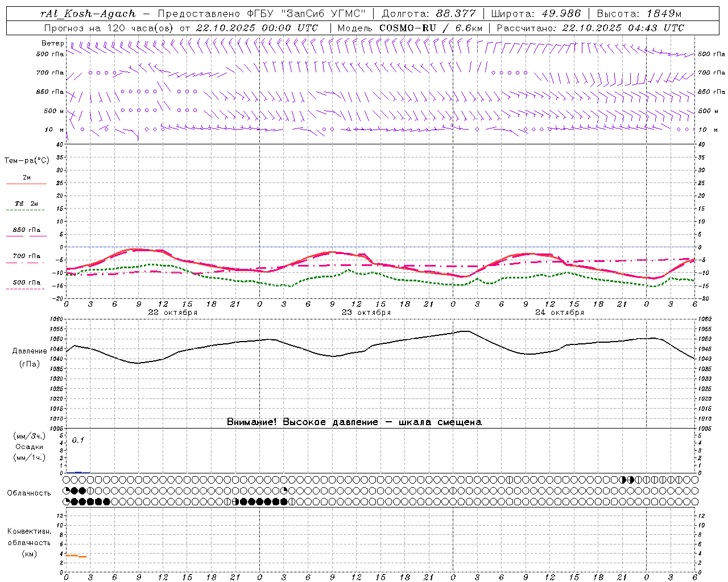The height and width of the screenshot is (582, 728).
Task: Click the (мм/3ч.) precipitation unit label
Action: [30, 436]
